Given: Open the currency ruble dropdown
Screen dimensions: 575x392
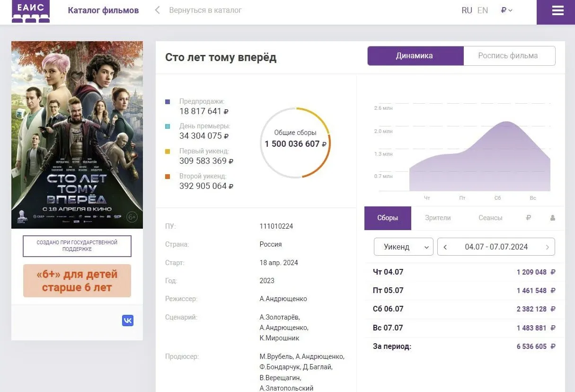Looking at the screenshot, I should tap(506, 10).
